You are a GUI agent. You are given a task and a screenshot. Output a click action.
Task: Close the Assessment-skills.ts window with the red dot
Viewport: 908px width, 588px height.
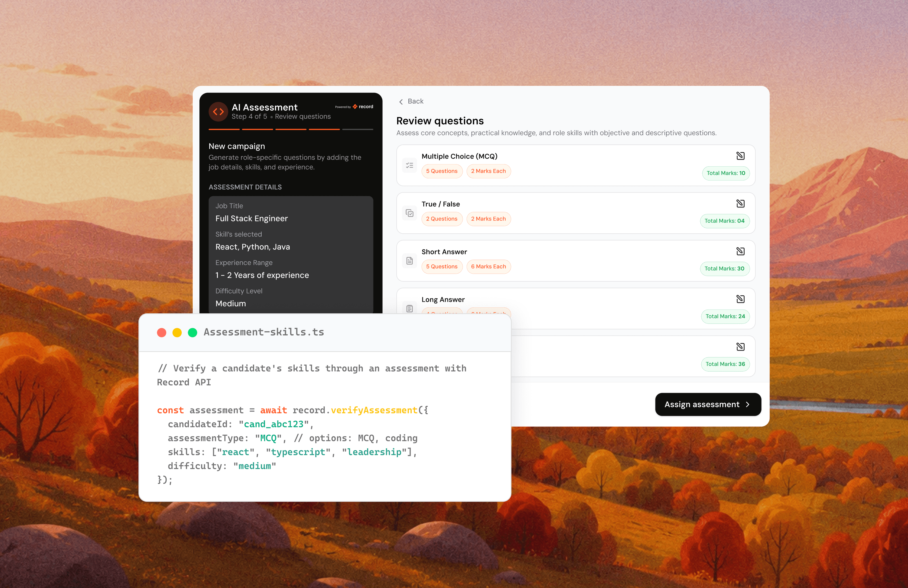click(162, 333)
